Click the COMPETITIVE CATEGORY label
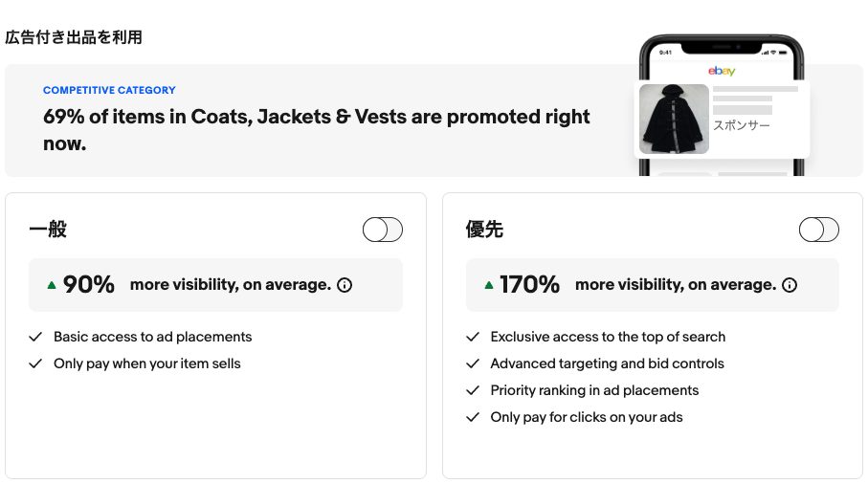 [109, 90]
